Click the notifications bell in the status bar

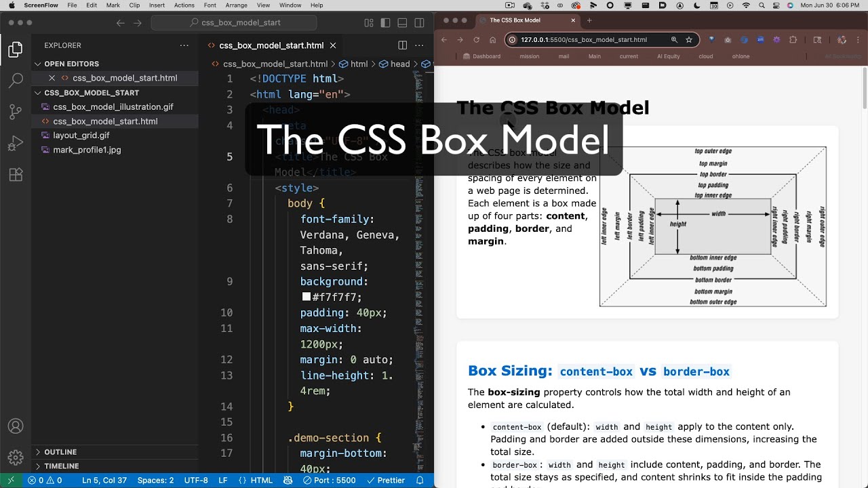[x=420, y=481]
